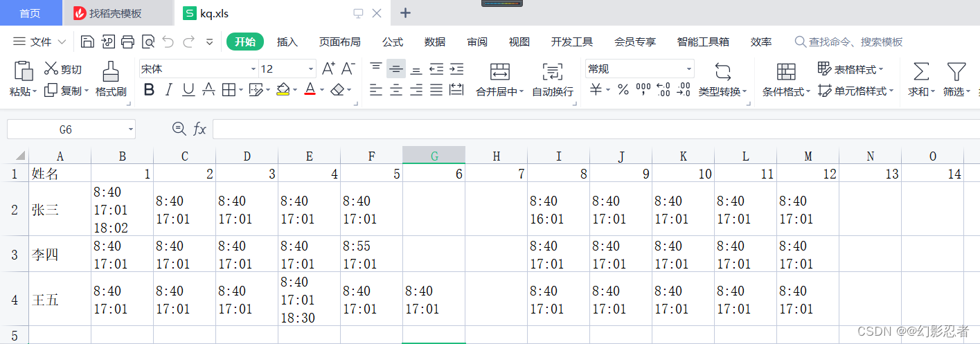
Task: Toggle align text right
Action: click(416, 90)
